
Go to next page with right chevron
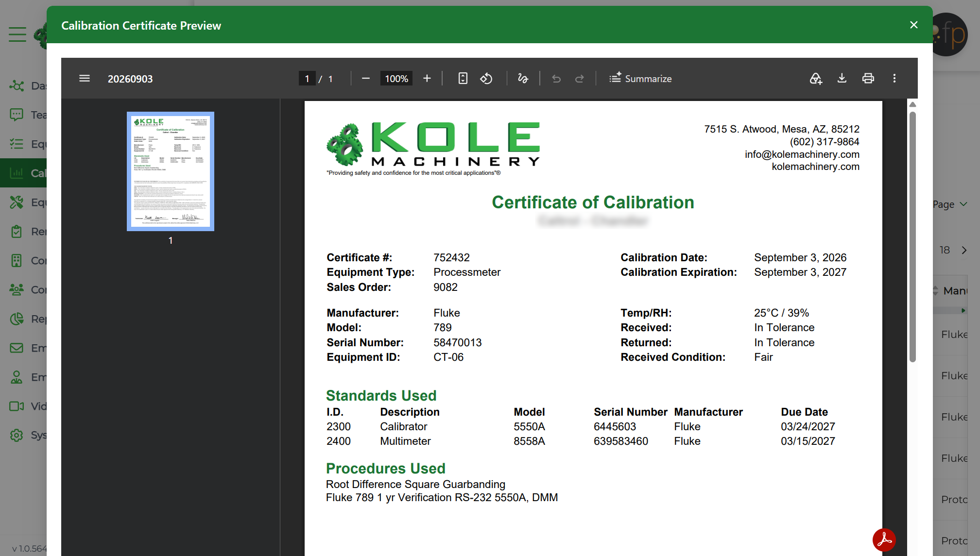(x=964, y=250)
